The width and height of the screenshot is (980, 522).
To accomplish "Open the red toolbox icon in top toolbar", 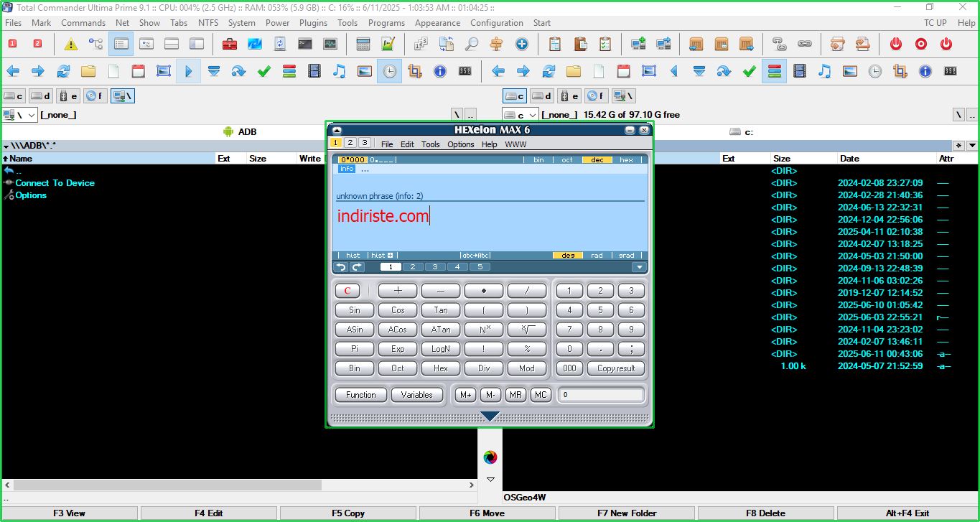I will [x=230, y=44].
